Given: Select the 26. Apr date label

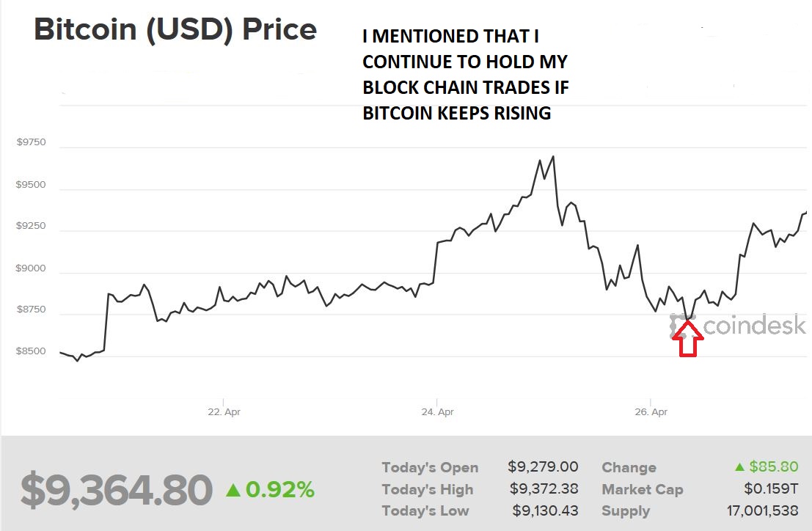Looking at the screenshot, I should [651, 412].
